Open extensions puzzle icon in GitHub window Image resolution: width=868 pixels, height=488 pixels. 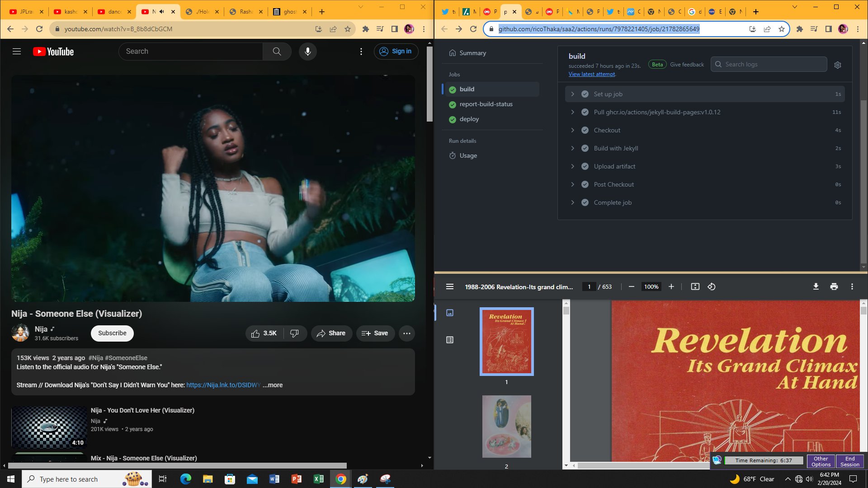[800, 29]
